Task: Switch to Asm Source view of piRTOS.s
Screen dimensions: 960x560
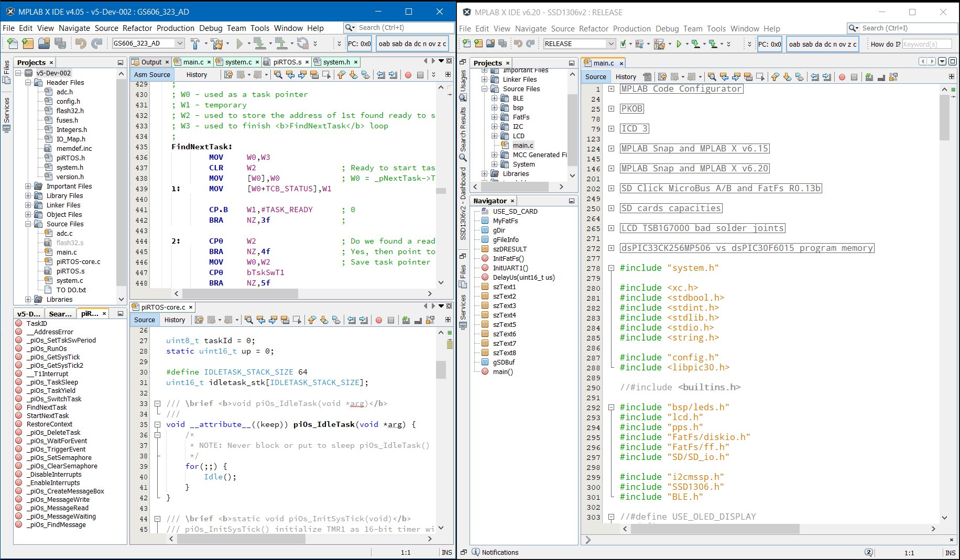Action: pyautogui.click(x=152, y=75)
